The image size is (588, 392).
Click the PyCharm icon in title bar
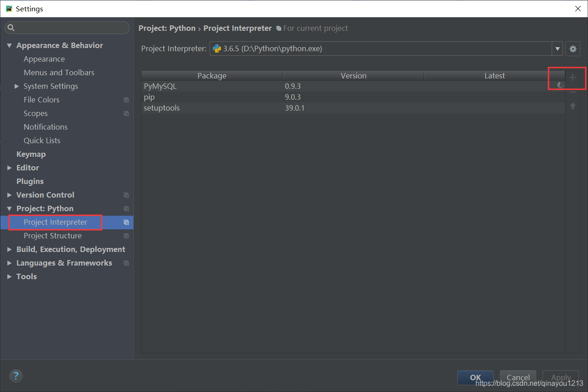point(9,9)
